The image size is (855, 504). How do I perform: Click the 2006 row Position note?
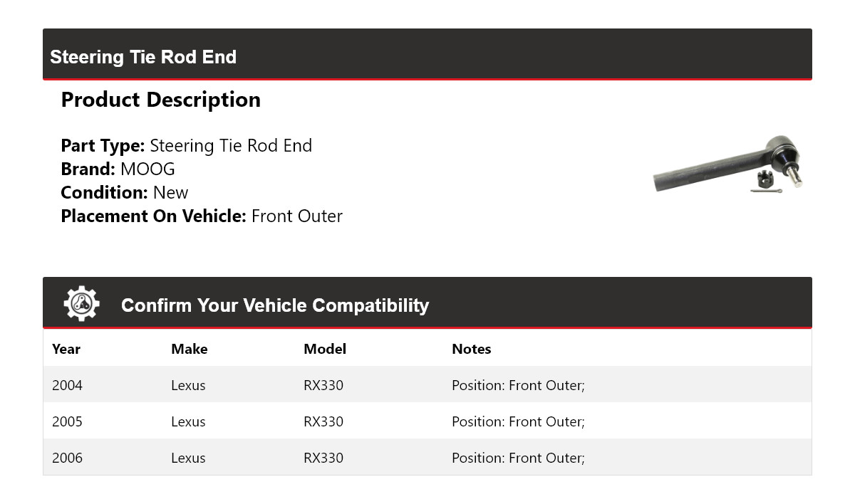[518, 458]
